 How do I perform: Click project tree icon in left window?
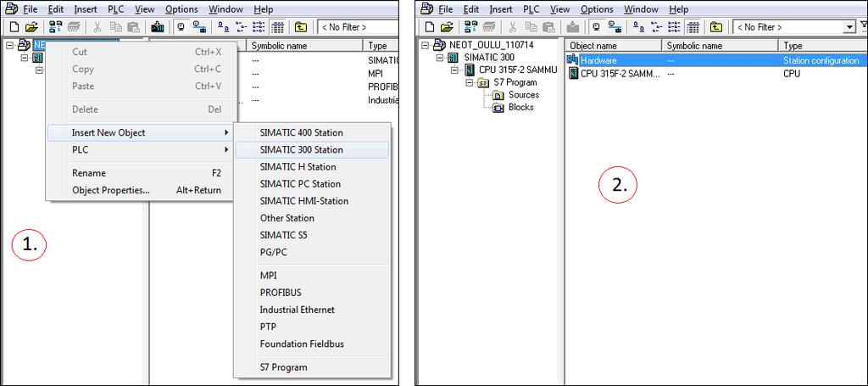(x=24, y=45)
